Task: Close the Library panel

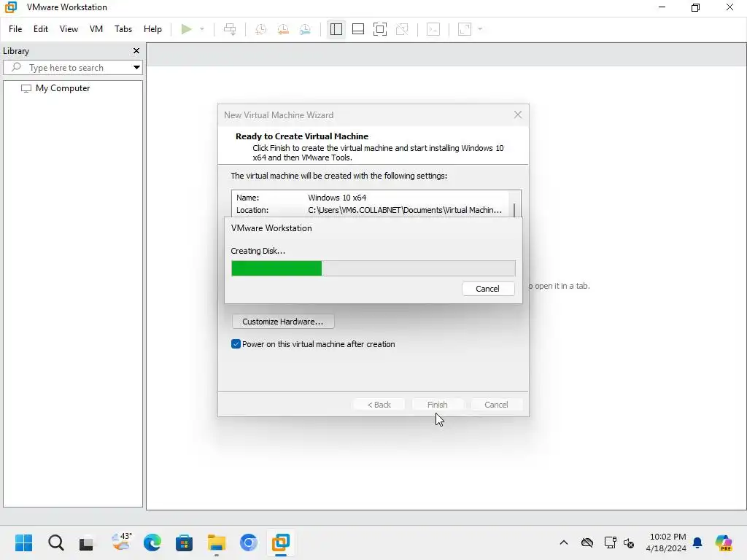Action: click(136, 51)
